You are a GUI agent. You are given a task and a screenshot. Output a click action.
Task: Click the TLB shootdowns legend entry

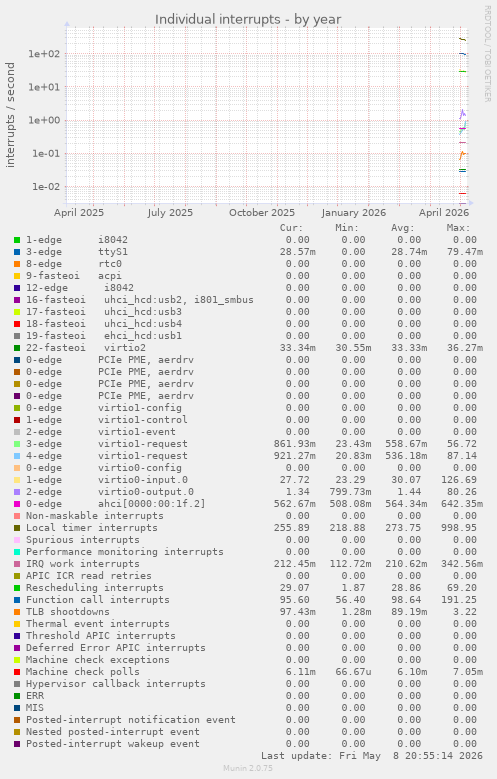(x=68, y=612)
